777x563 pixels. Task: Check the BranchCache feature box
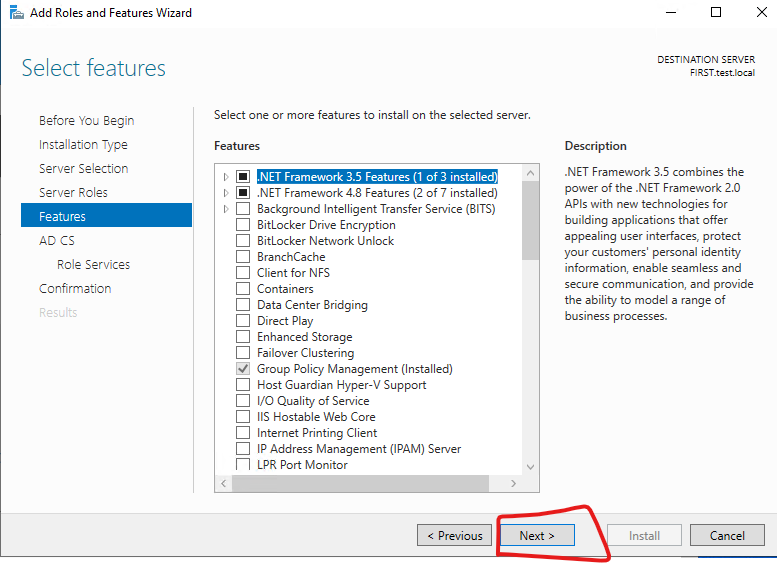(243, 257)
